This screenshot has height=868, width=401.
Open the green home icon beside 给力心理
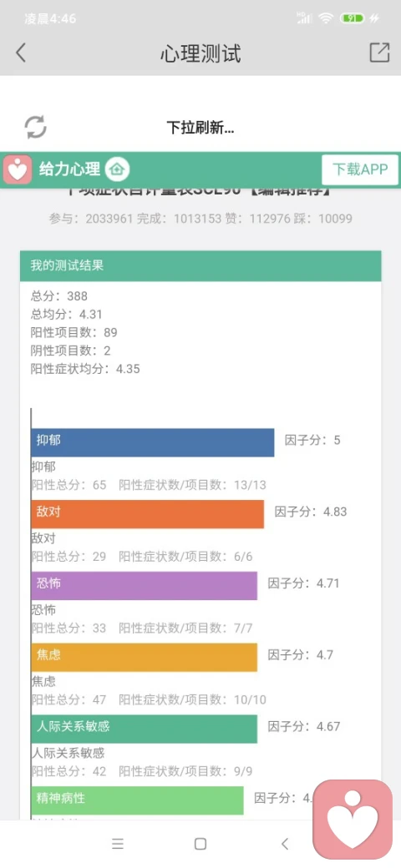point(117,169)
